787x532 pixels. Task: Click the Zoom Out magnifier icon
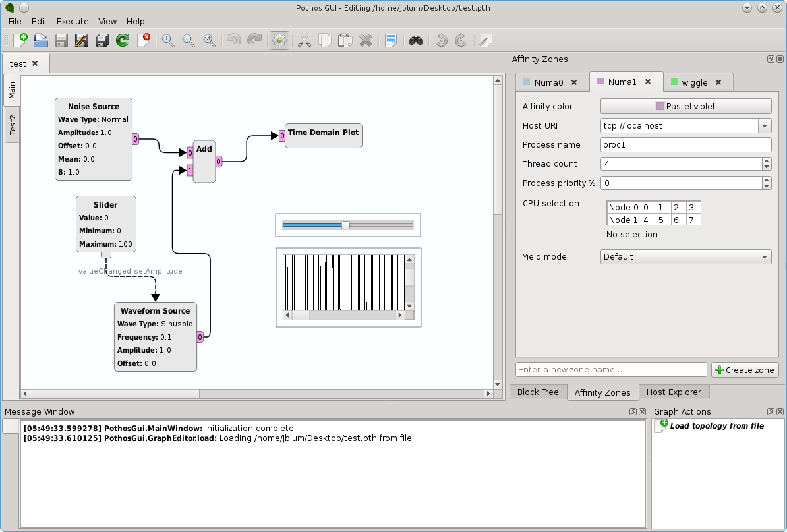pyautogui.click(x=189, y=40)
